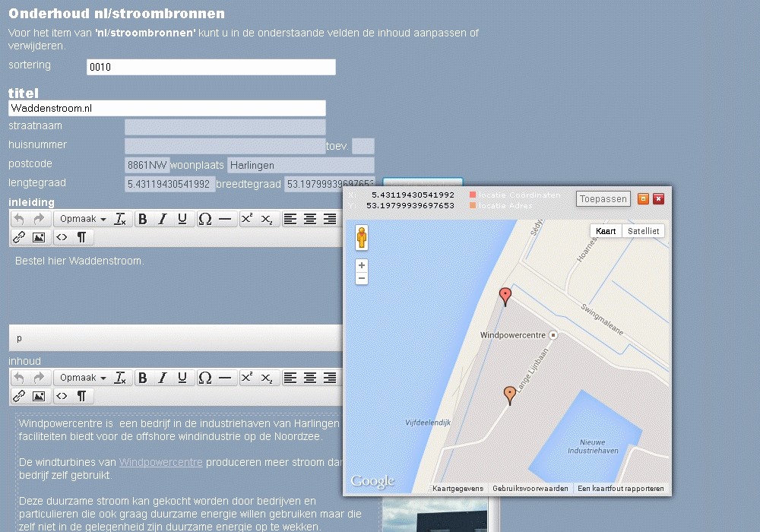Click Toepassen to apply map coordinates
Screen dimensions: 760x532
pyautogui.click(x=603, y=199)
